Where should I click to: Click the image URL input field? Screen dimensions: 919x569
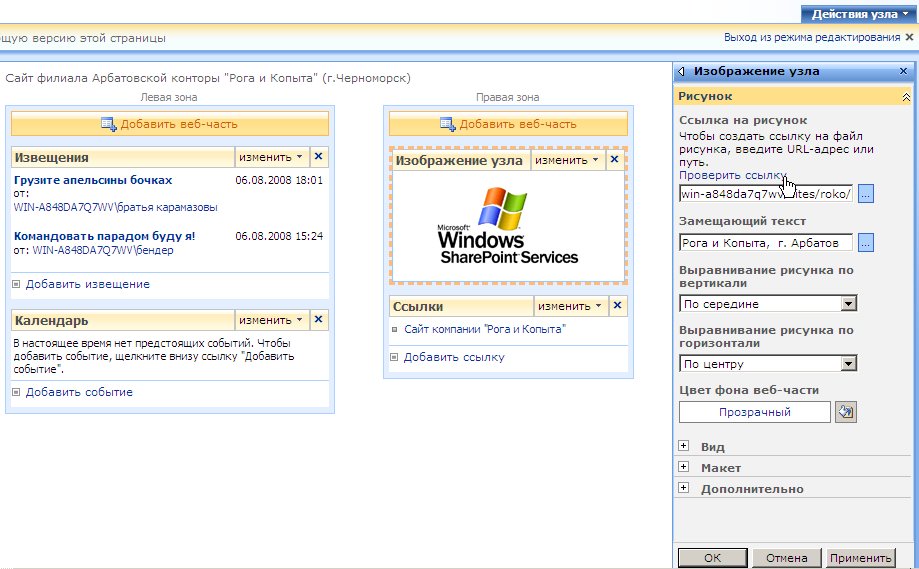coord(766,194)
